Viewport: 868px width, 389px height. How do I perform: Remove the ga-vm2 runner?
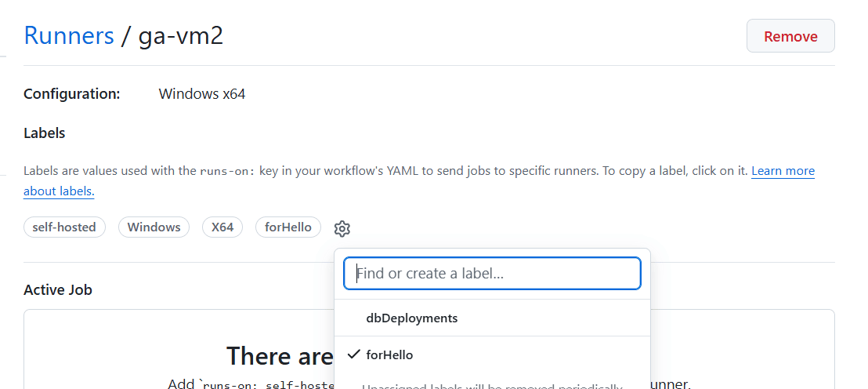[790, 36]
